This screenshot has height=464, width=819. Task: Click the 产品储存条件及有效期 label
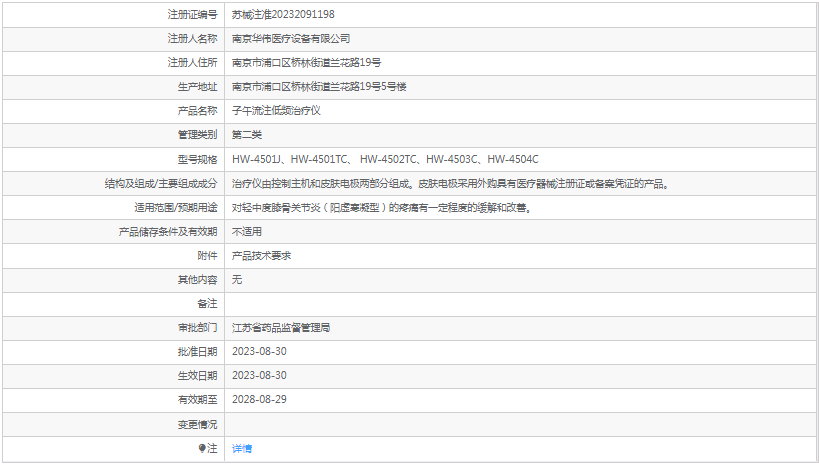168,231
